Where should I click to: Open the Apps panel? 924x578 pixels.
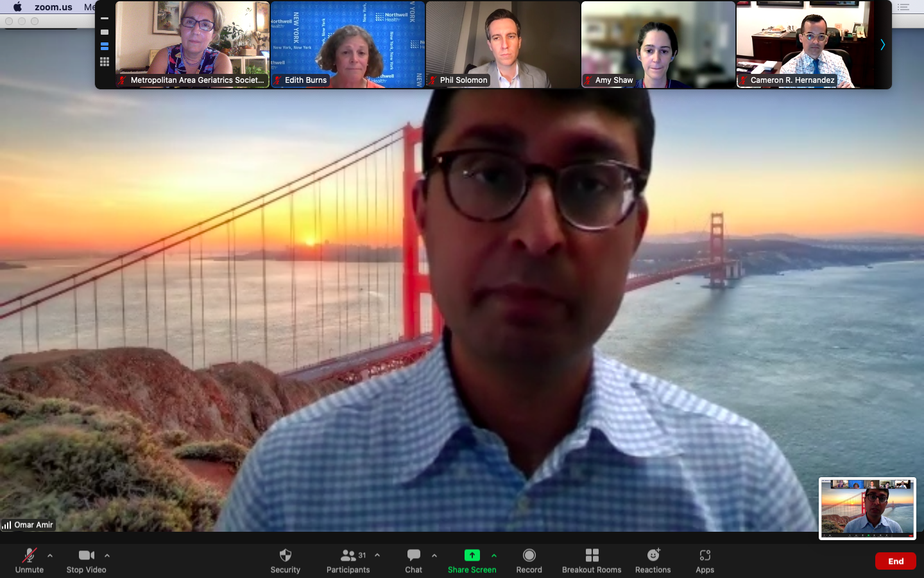705,561
